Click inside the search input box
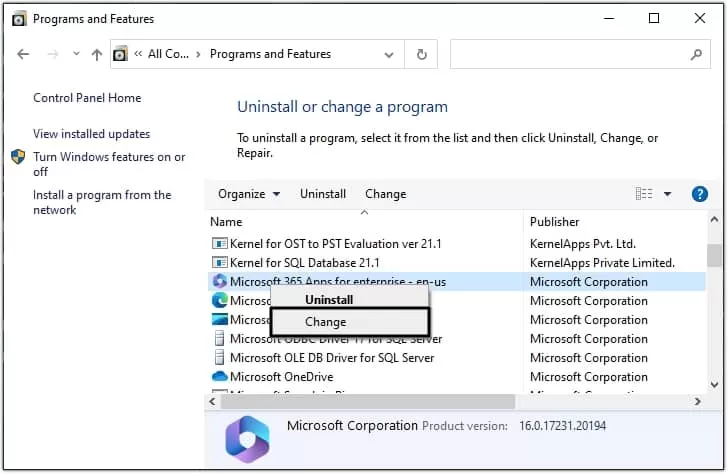 [570, 54]
